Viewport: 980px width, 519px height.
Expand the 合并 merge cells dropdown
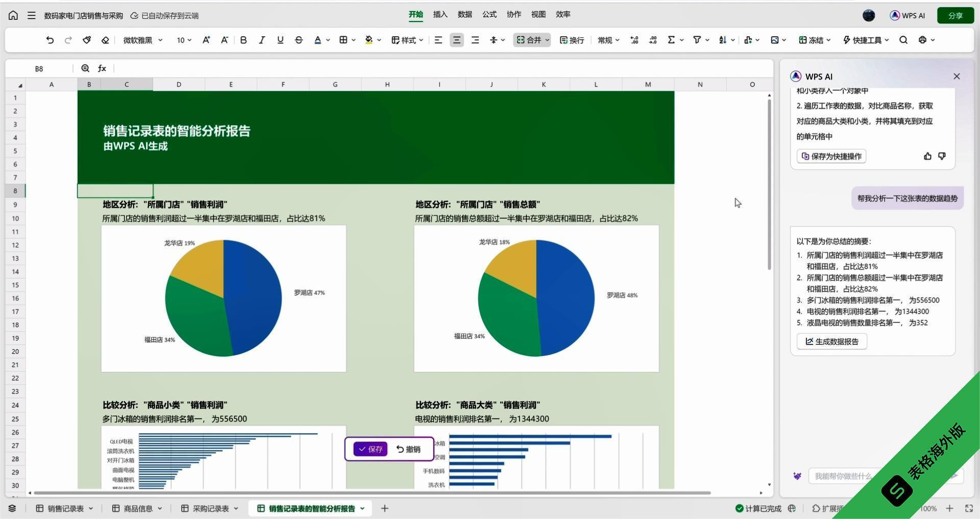coord(547,40)
